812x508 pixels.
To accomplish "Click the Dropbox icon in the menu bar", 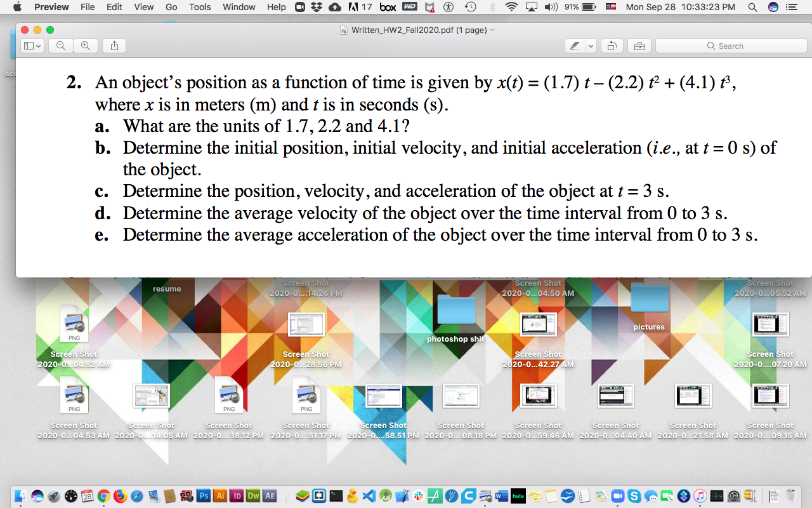I will coord(317,7).
